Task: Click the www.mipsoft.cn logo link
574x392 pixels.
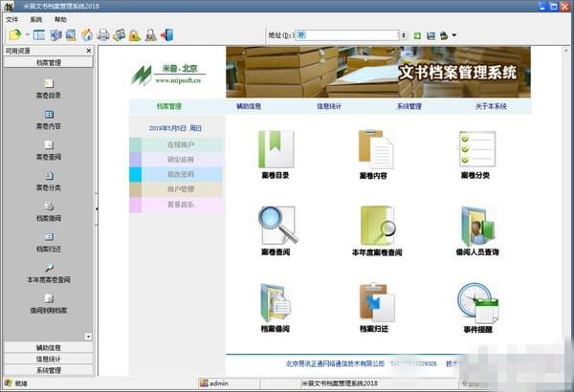Action: (178, 80)
